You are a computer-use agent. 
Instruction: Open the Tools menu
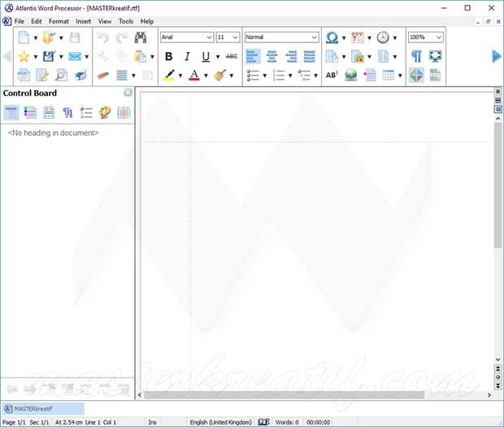[126, 21]
